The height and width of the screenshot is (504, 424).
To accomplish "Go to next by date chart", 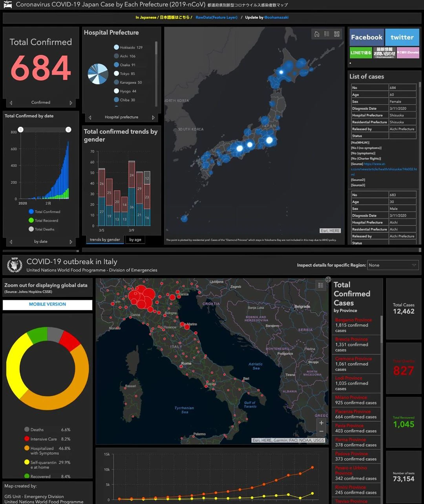I will click(x=71, y=242).
